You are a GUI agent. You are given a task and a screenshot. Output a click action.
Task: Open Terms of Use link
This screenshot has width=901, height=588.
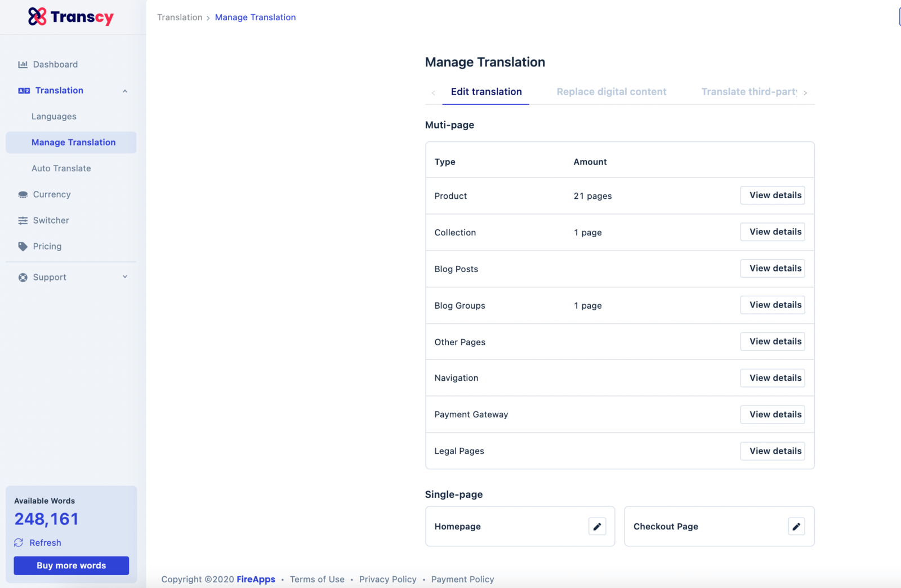coord(317,579)
